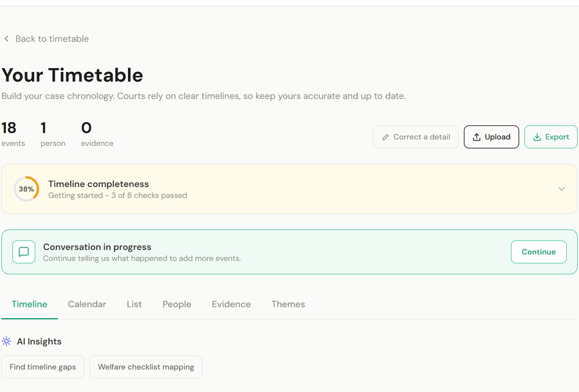579x392 pixels.
Task: Run Find timeline gaps
Action: point(42,366)
